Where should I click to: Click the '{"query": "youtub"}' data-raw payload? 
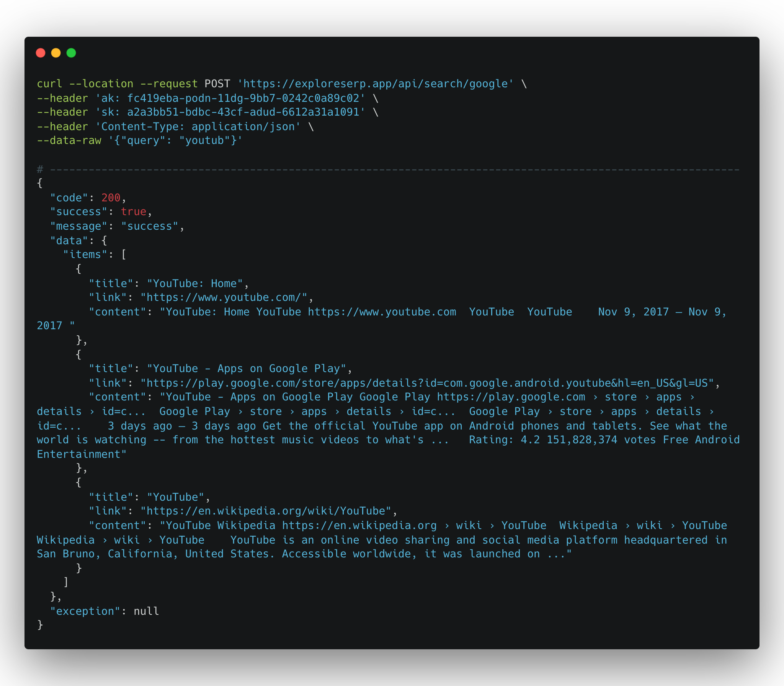[175, 140]
